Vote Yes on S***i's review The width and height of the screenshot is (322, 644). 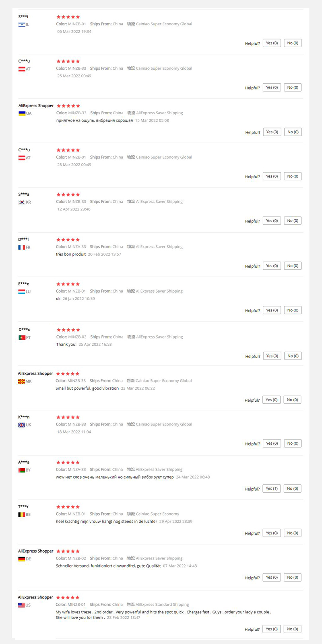coord(272,43)
